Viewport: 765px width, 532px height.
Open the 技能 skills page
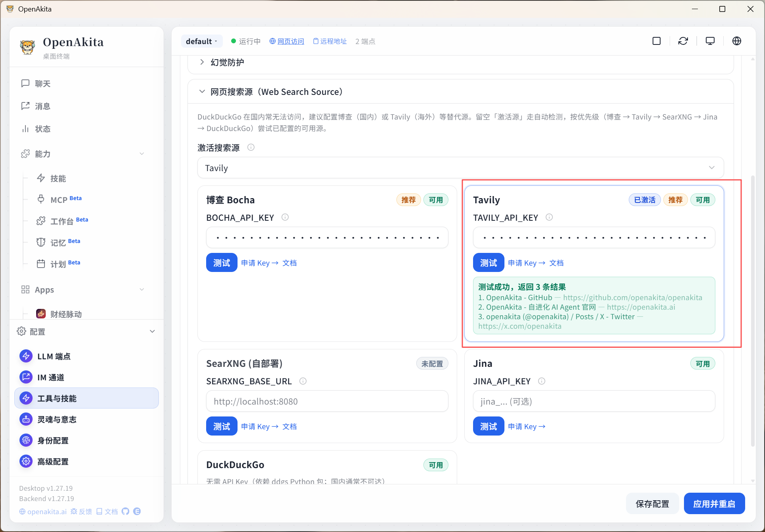58,178
